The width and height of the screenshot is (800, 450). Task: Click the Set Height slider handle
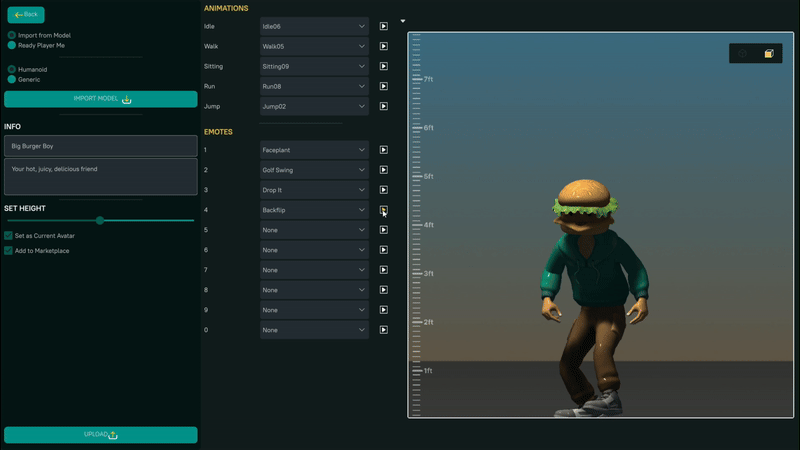pyautogui.click(x=100, y=220)
